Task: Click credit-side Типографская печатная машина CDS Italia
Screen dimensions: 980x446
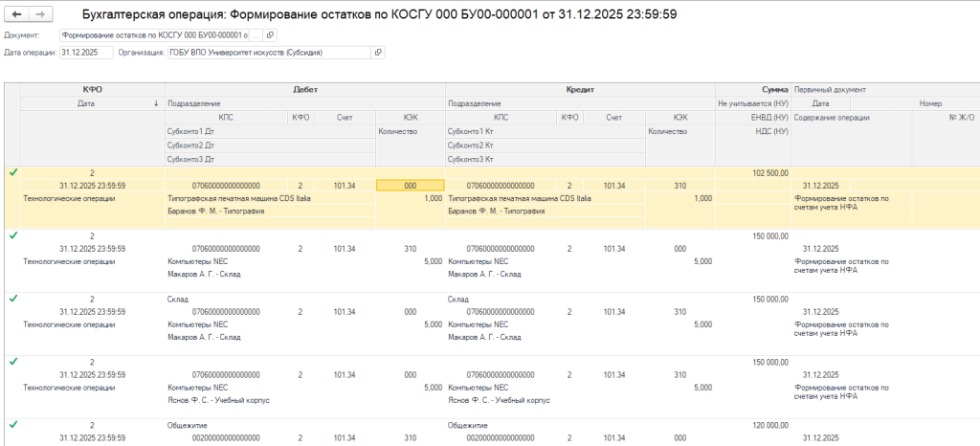Action: click(520, 199)
